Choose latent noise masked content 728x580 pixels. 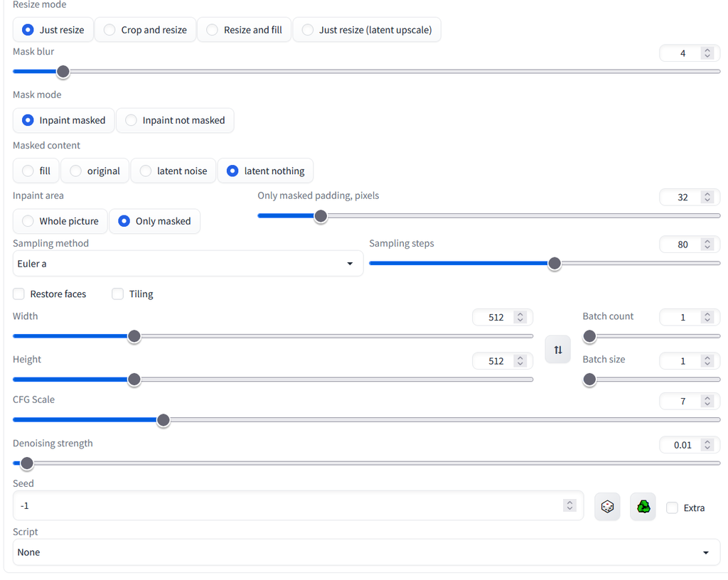click(x=174, y=171)
